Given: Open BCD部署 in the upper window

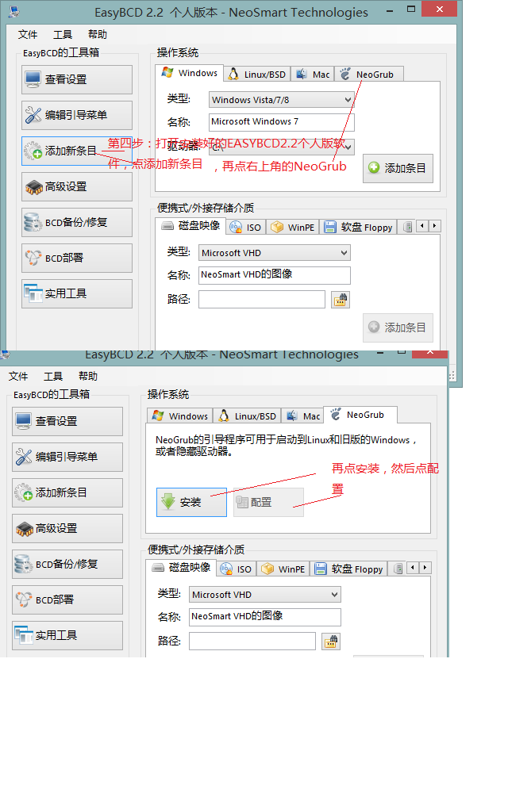Looking at the screenshot, I should tap(77, 258).
